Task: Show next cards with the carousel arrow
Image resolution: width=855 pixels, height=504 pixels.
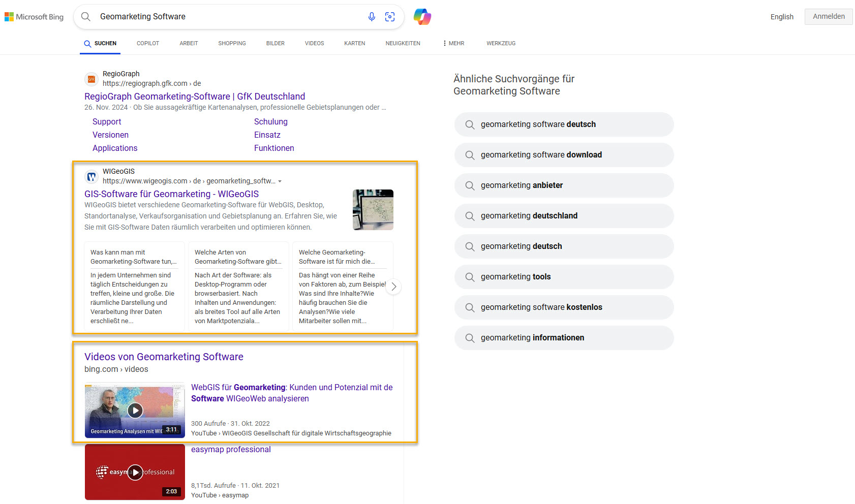Action: click(x=393, y=287)
